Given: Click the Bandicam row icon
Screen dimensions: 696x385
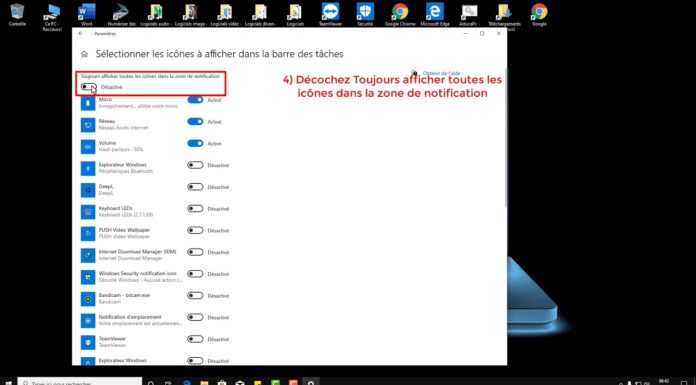Looking at the screenshot, I should point(88,299).
